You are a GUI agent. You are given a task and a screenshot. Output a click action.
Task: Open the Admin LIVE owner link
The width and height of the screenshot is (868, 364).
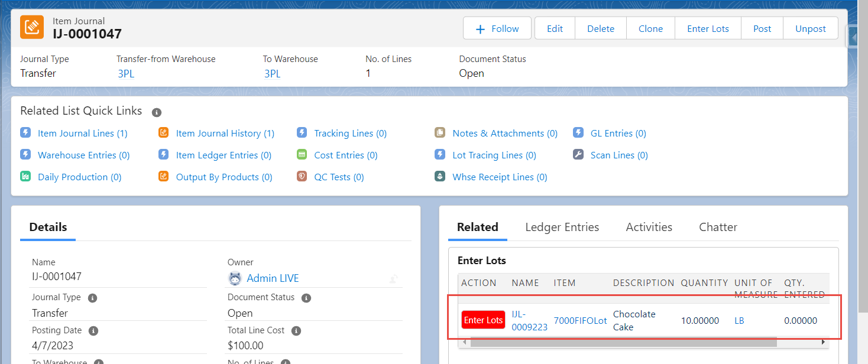[273, 278]
